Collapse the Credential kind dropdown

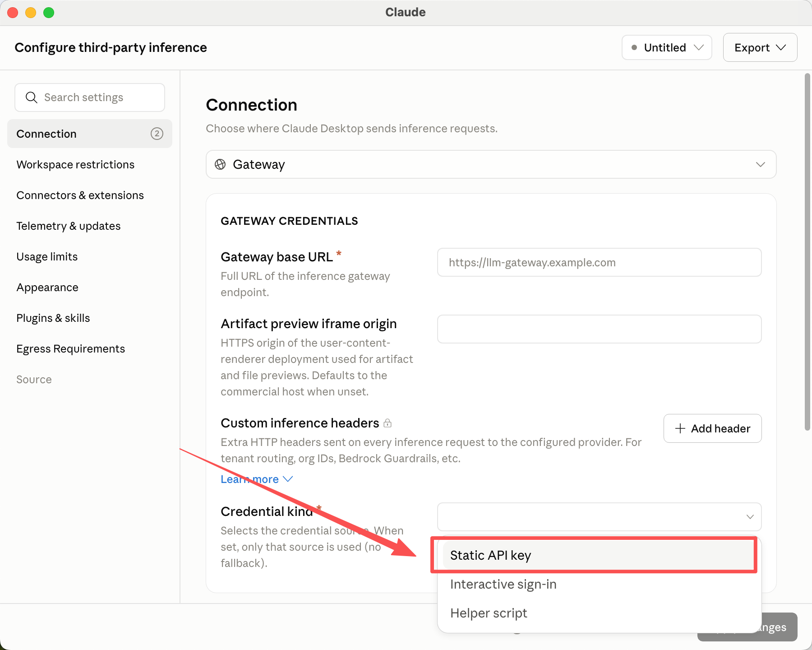(x=599, y=517)
